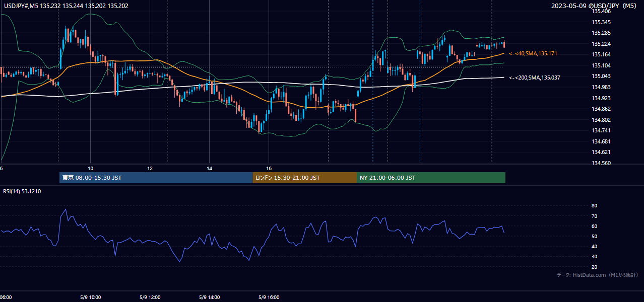
Task: Click price axis value 134.923
Action: tap(601, 98)
